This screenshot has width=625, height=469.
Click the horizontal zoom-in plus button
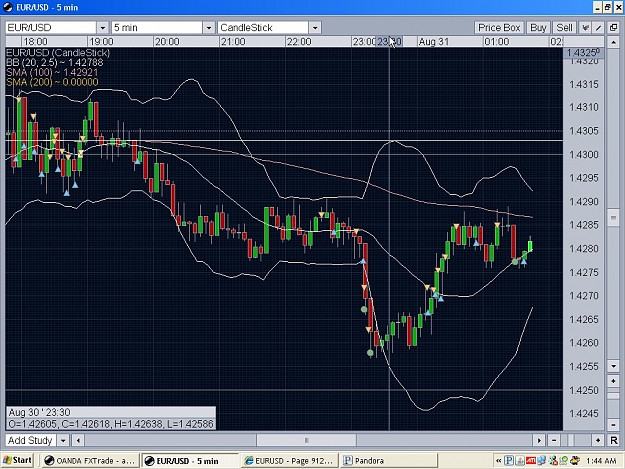click(597, 440)
